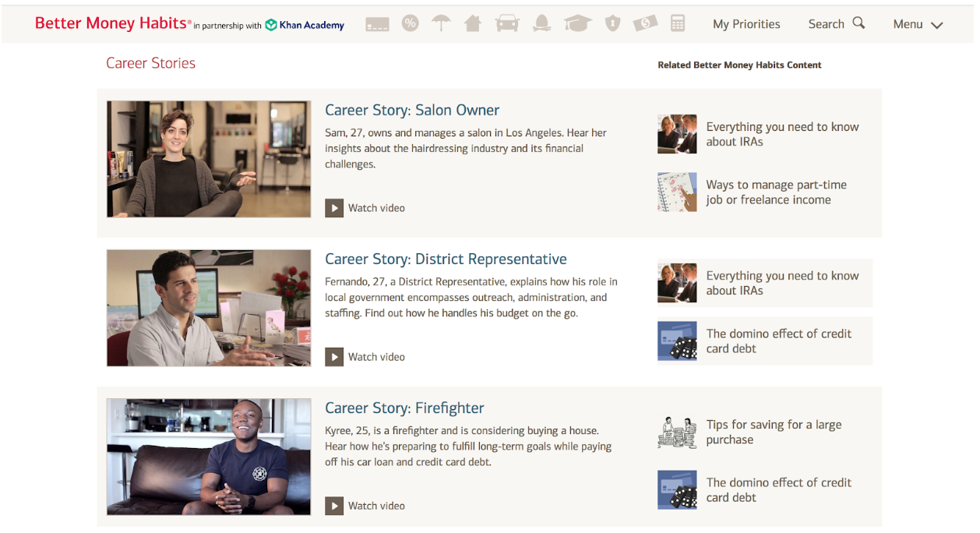Image resolution: width=980 pixels, height=533 pixels.
Task: Click the coin stacks thumbnail for saving tips
Action: point(677,432)
